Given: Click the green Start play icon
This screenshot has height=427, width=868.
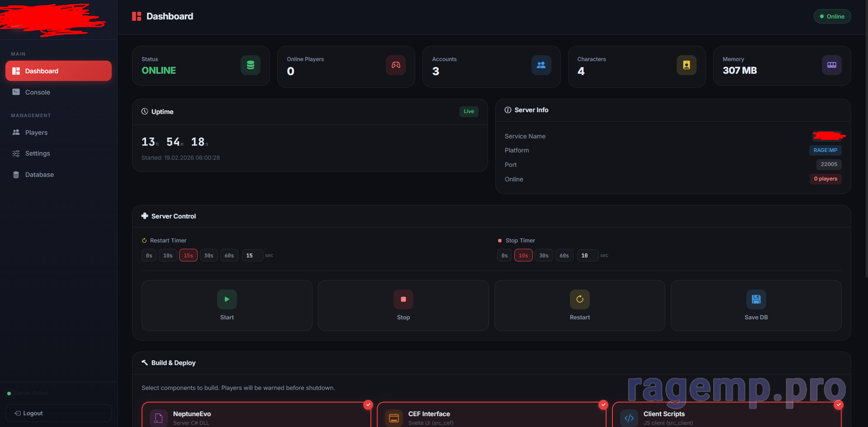Looking at the screenshot, I should click(227, 299).
